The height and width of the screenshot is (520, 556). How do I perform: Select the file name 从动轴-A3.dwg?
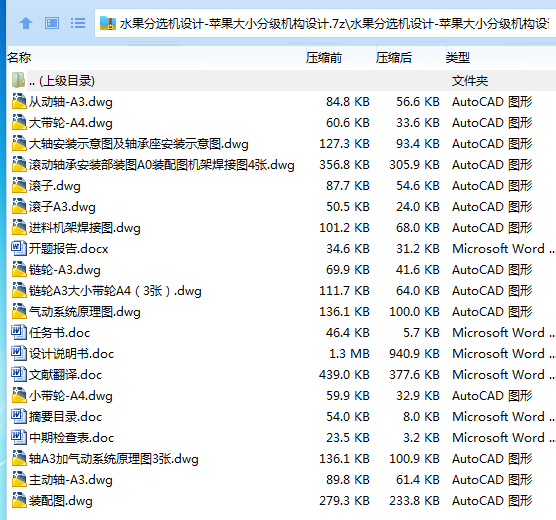(x=71, y=102)
